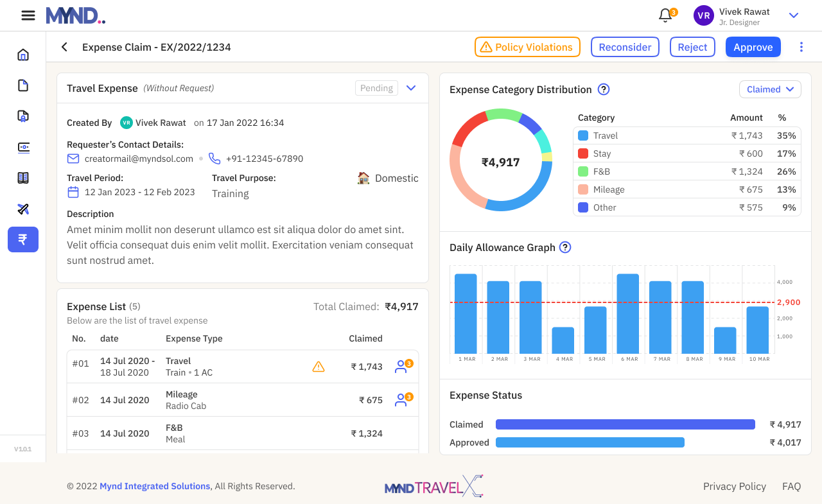Click help icon next to Daily Allowance Graph
822x504 pixels.
(565, 247)
